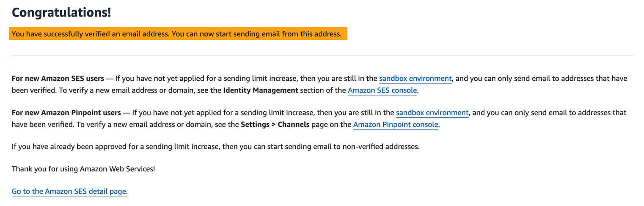Click the bold 'For new Amazon Pinpoint users' text
644x206 pixels.
coord(66,113)
